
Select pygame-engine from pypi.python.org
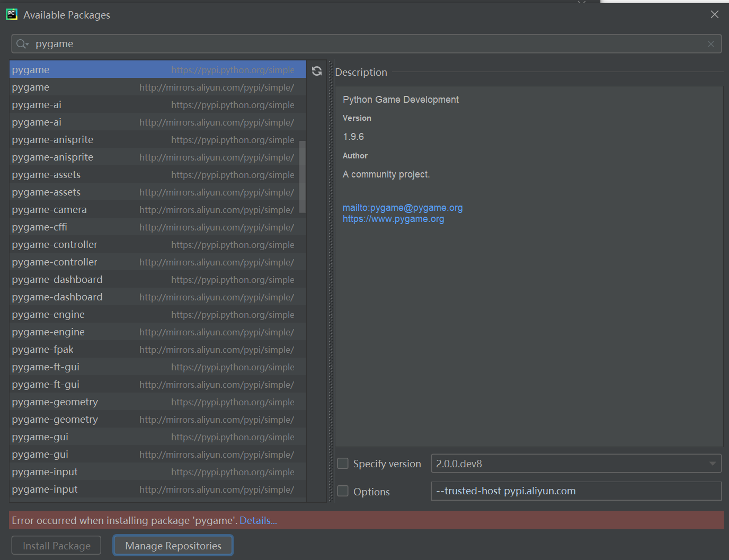click(158, 314)
